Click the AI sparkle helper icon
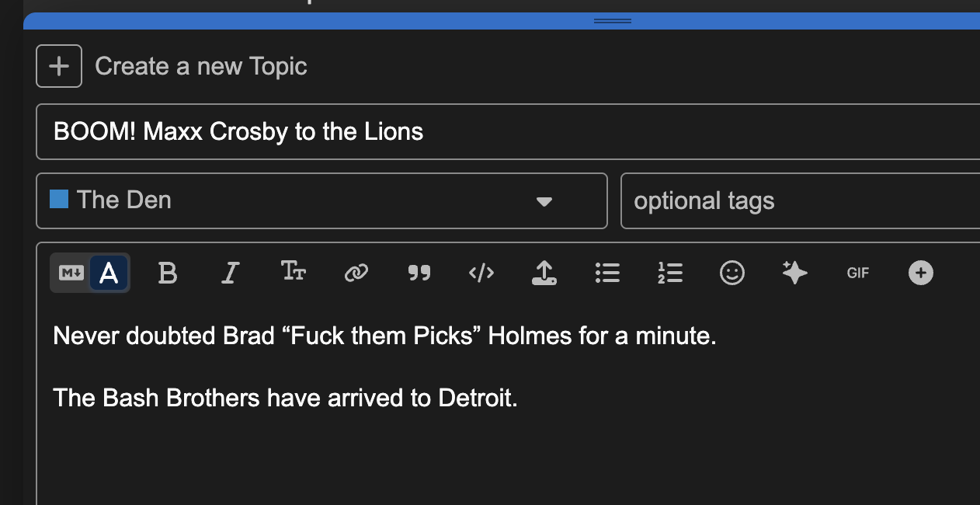 point(795,273)
